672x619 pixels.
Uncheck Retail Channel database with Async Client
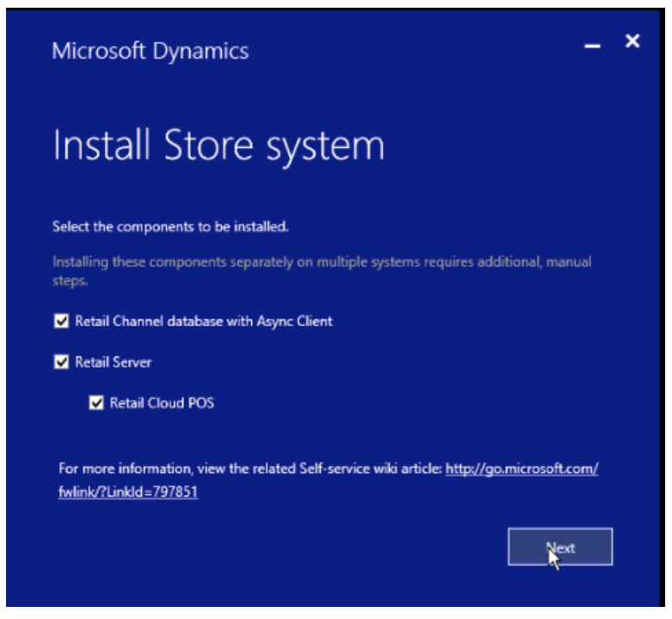(61, 320)
